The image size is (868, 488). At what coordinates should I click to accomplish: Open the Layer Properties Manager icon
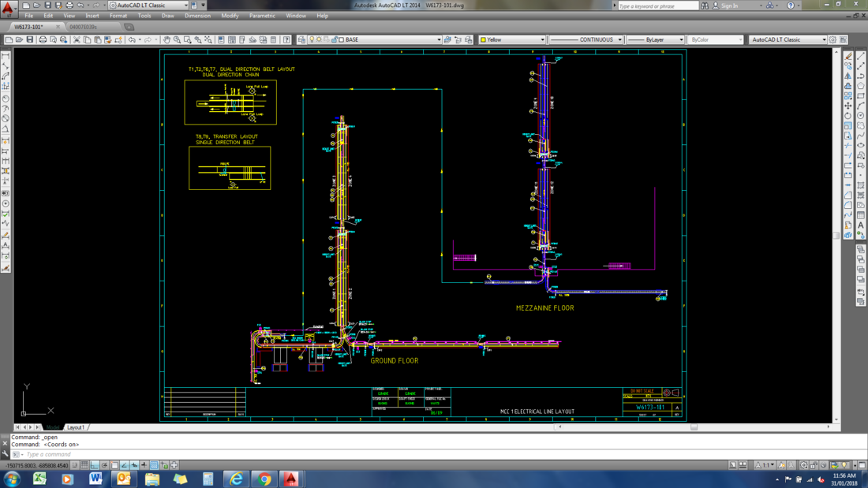[301, 40]
